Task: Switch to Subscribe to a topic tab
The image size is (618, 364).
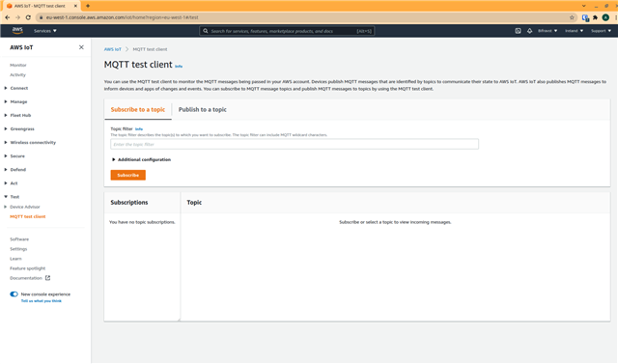Action: coord(138,109)
